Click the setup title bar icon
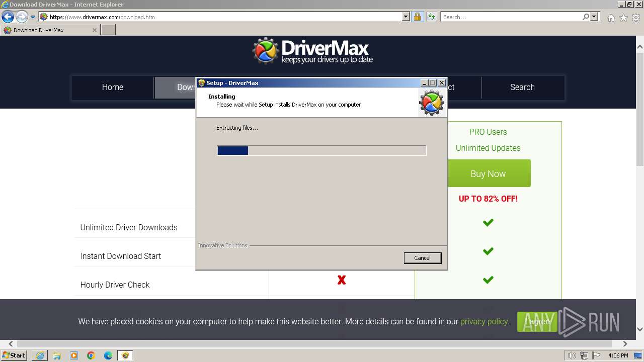Image resolution: width=644 pixels, height=362 pixels. (x=202, y=83)
